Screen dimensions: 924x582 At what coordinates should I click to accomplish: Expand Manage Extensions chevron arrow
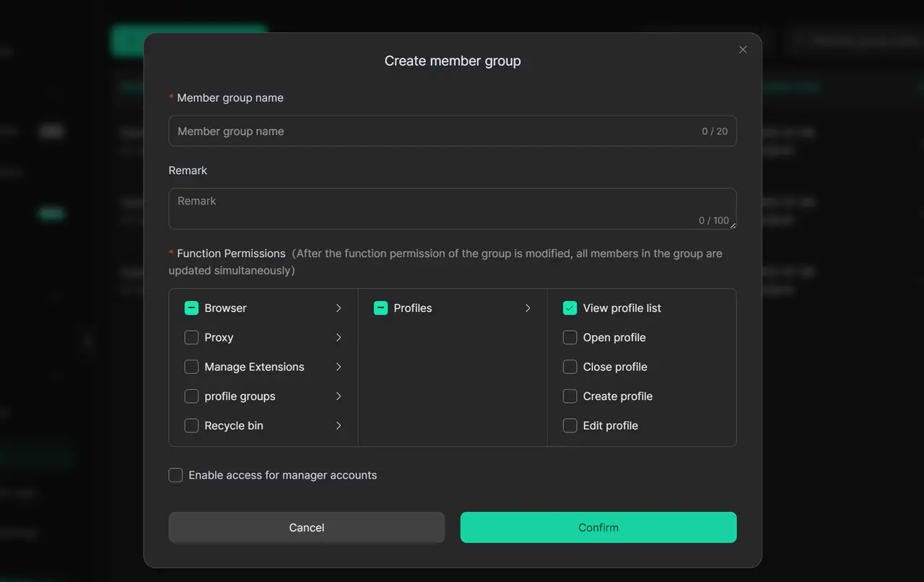point(339,367)
